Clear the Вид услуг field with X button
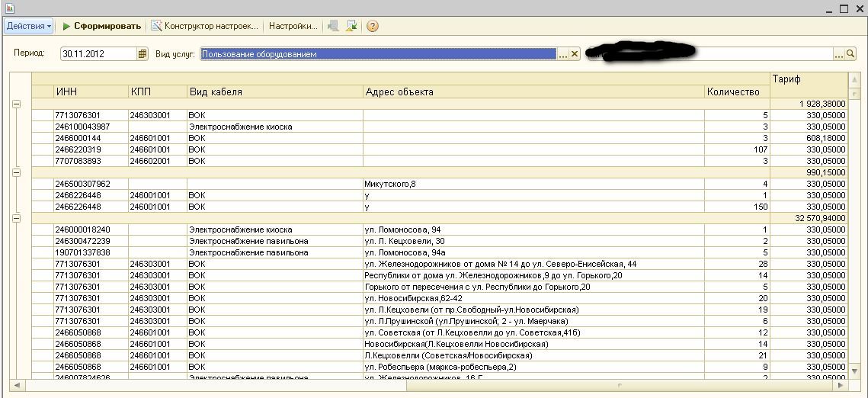Screen dimensions: 868x398 coord(575,53)
